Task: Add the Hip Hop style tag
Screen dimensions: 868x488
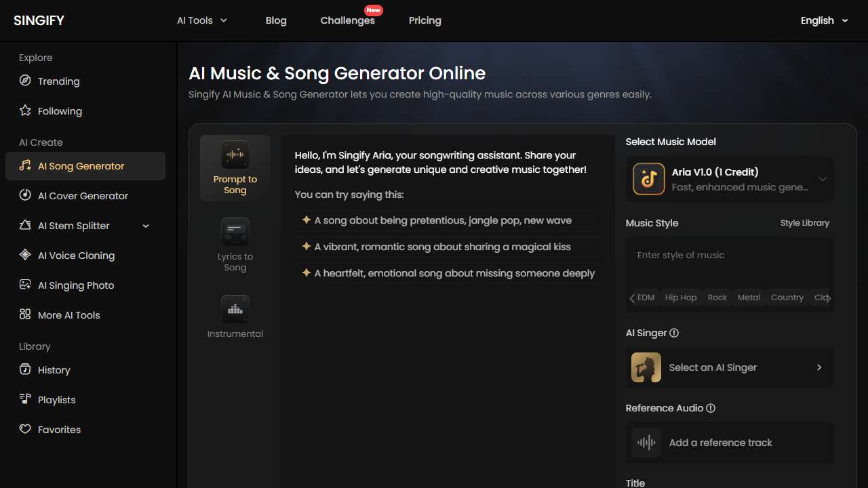Action: tap(681, 298)
